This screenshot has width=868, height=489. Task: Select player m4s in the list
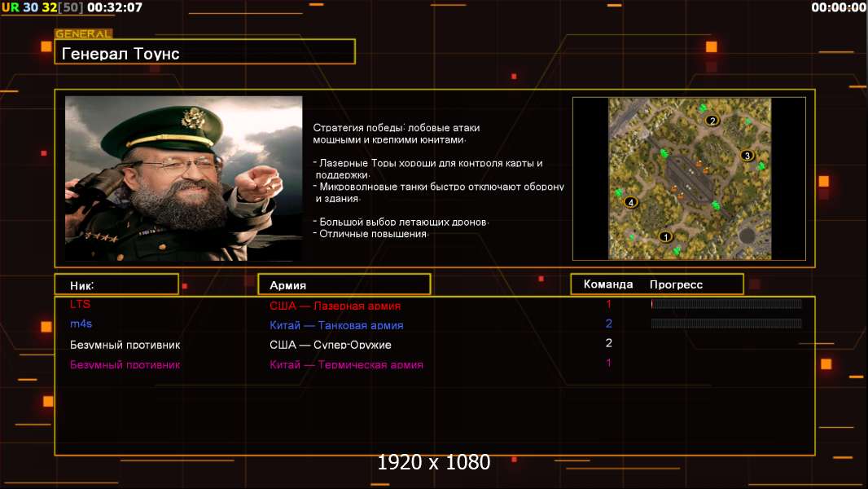point(81,324)
